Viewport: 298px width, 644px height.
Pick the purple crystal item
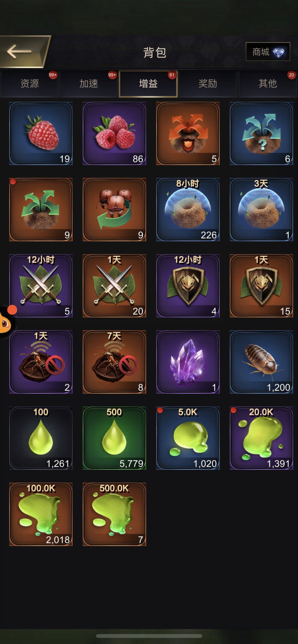(x=188, y=362)
